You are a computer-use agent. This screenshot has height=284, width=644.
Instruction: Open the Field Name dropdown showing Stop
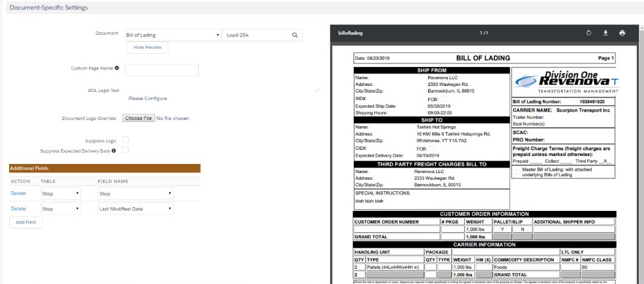[x=135, y=194]
